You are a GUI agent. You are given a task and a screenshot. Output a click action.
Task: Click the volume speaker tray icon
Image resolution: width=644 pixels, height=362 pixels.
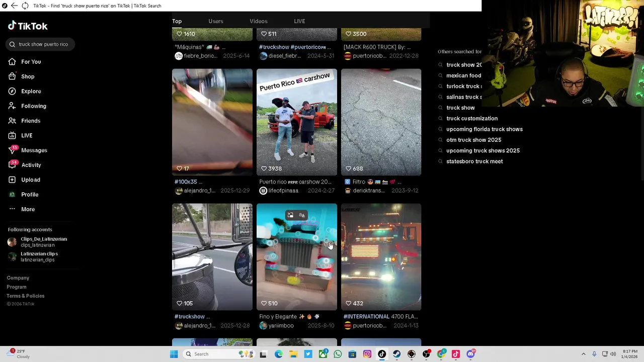(613, 354)
